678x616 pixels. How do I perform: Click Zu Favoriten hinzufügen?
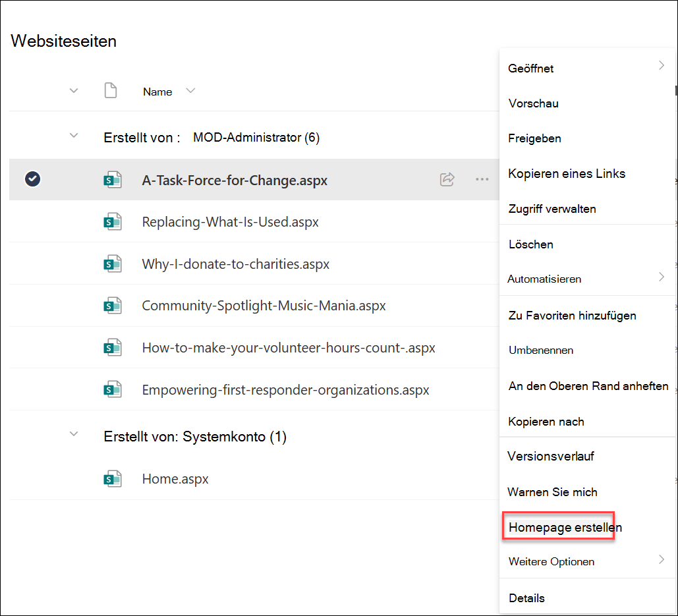point(572,316)
